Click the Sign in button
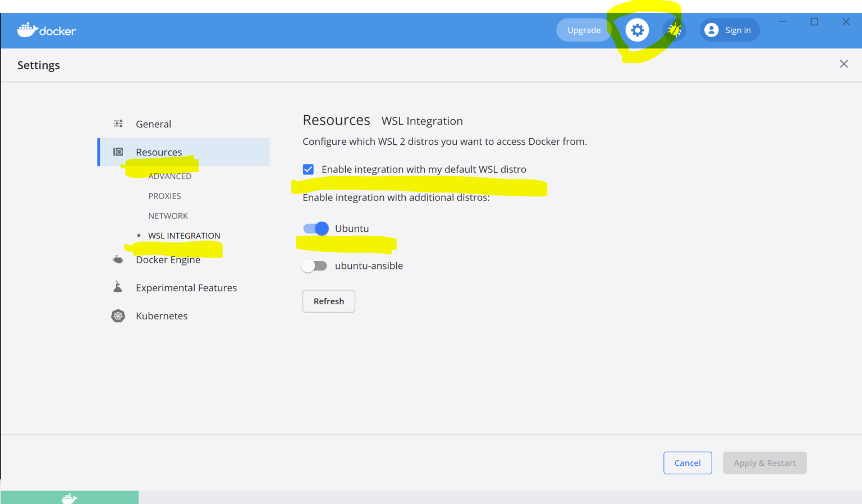The image size is (862, 504). (x=730, y=30)
